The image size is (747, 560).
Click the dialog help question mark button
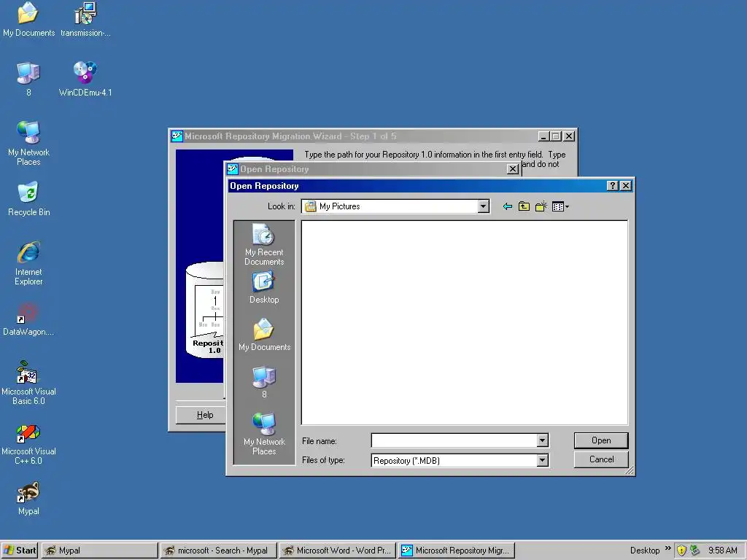pos(613,186)
